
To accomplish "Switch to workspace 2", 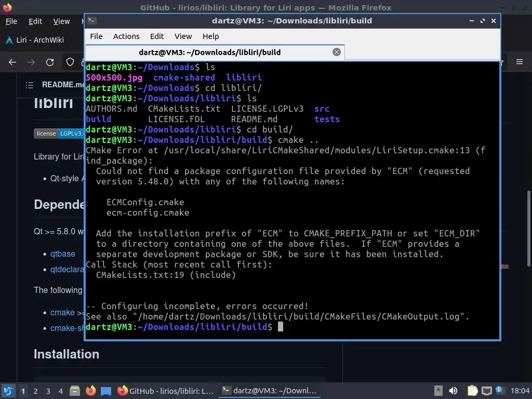I will point(36,391).
